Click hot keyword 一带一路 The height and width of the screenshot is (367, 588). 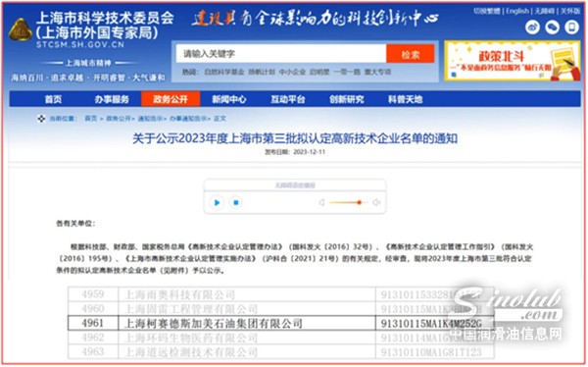(x=347, y=72)
